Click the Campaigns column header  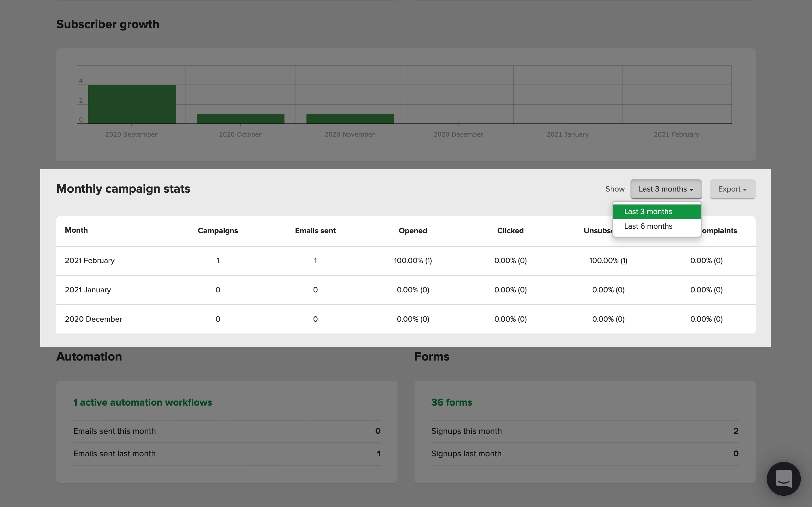click(x=217, y=231)
